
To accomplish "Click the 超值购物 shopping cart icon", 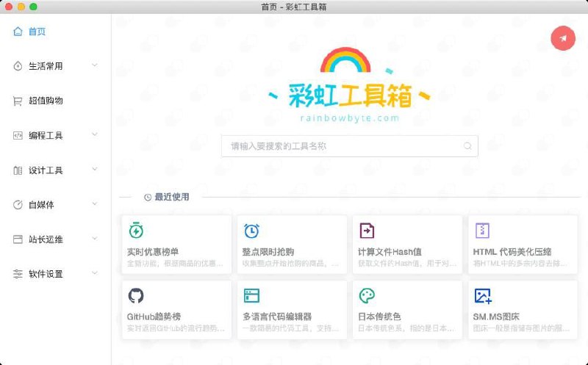I will point(18,101).
